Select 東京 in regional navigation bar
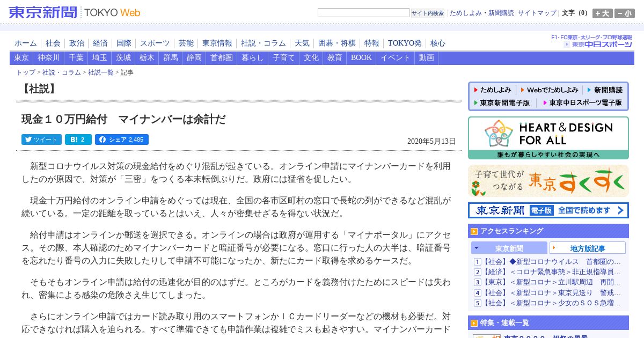The width and height of the screenshot is (644, 338). (21, 58)
